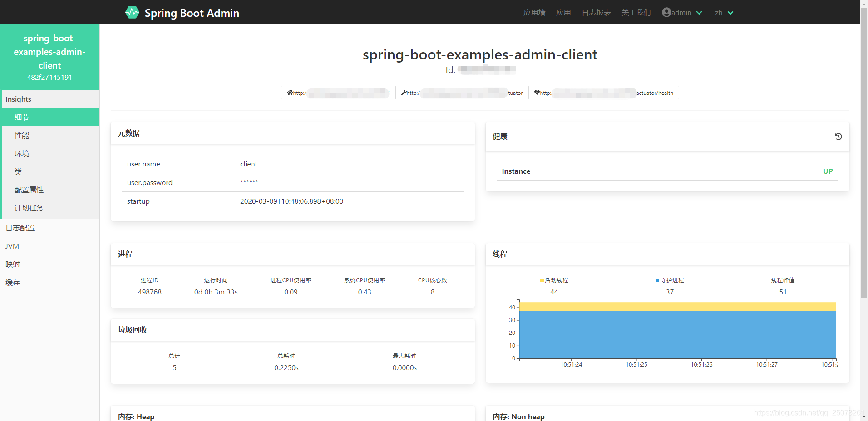Viewport: 868px width, 421px height.
Task: Open 映射 in the sidebar
Action: [50, 264]
